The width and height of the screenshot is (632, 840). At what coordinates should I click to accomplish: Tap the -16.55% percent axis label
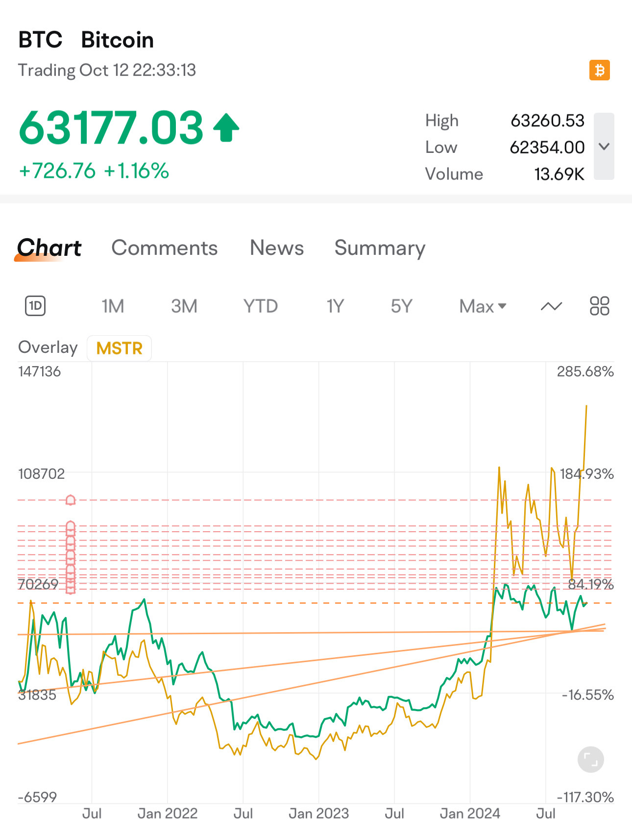point(587,695)
